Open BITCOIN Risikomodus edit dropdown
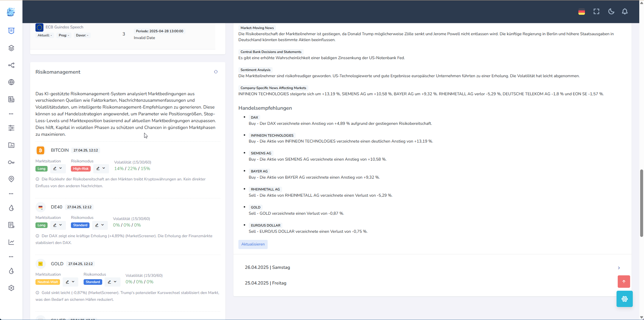This screenshot has width=644, height=320. click(x=101, y=169)
